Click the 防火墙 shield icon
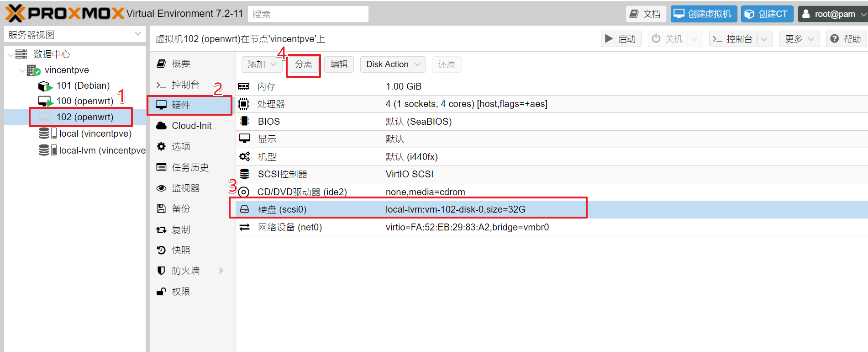The width and height of the screenshot is (868, 352). (161, 271)
